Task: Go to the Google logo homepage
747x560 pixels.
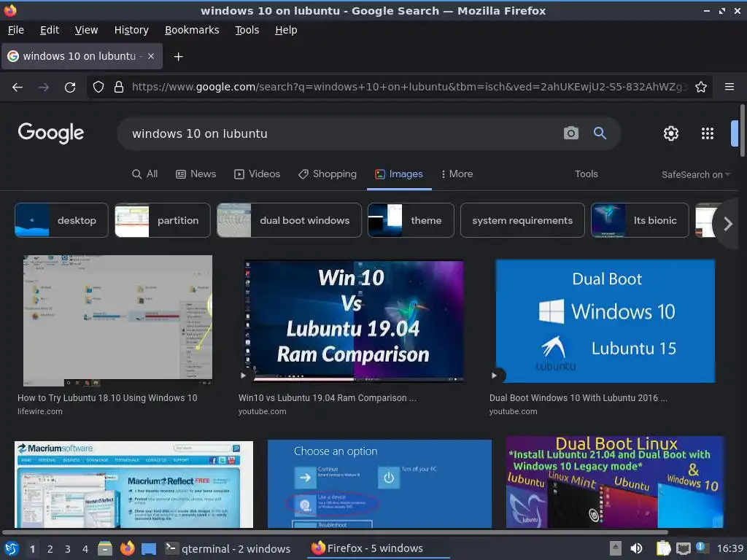Action: (x=51, y=133)
